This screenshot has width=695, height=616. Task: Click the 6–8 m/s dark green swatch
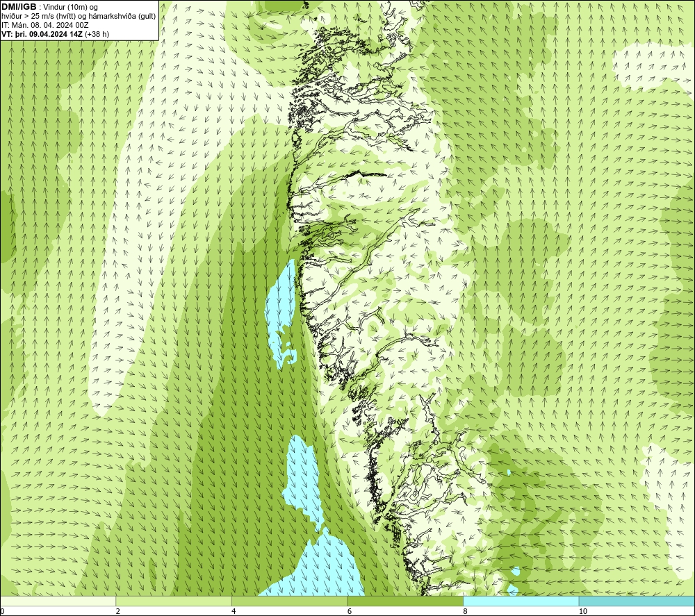tap(405, 601)
